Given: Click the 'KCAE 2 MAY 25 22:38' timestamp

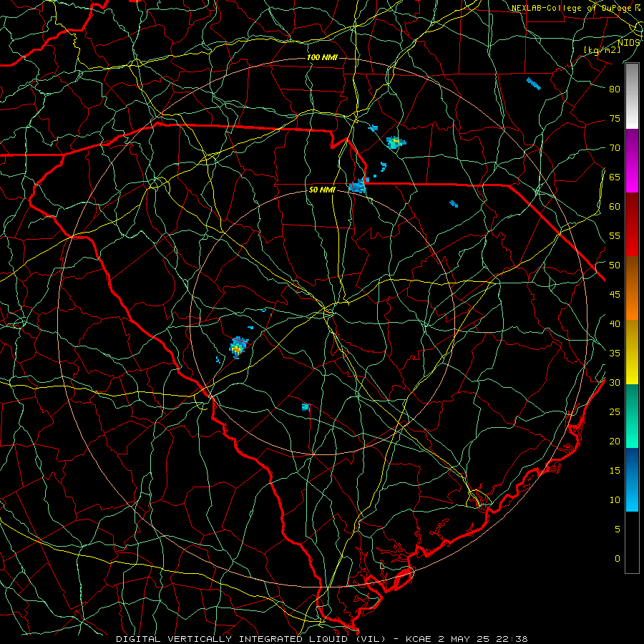Looking at the screenshot, I should coord(467,639).
